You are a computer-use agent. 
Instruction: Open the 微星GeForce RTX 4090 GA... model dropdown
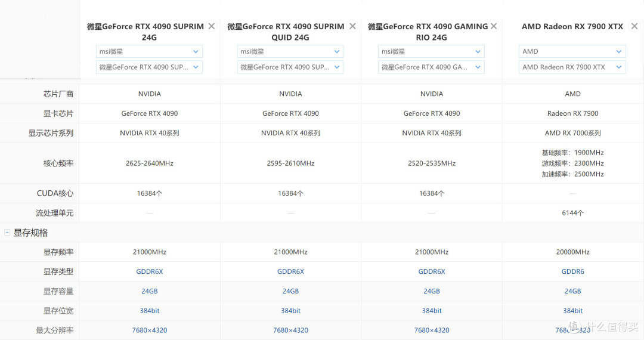point(431,67)
